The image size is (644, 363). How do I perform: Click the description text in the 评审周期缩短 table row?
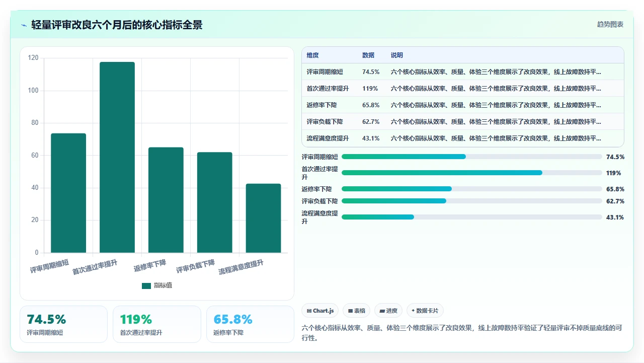pos(496,72)
